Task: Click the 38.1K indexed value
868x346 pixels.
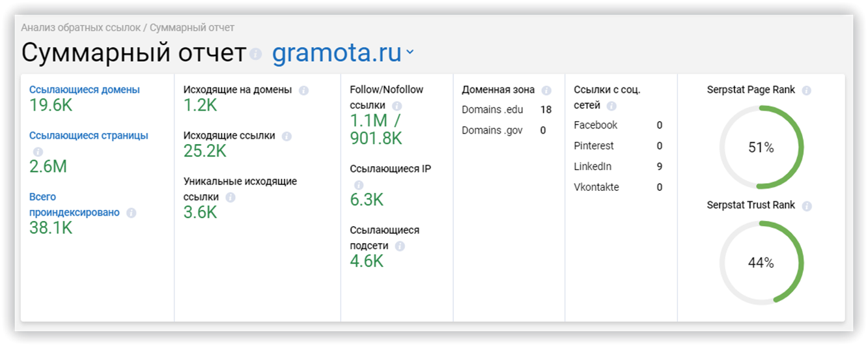Action: [51, 228]
